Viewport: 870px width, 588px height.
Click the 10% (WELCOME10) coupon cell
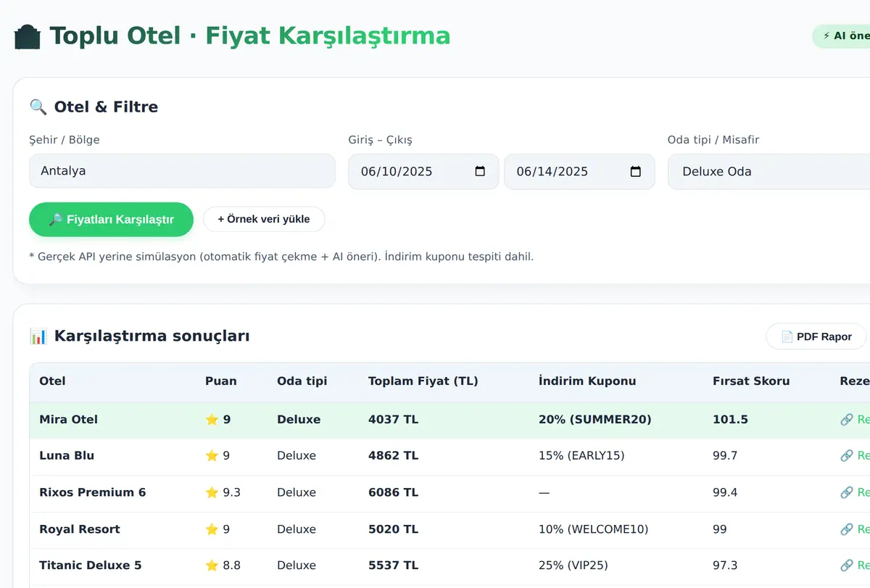(594, 529)
